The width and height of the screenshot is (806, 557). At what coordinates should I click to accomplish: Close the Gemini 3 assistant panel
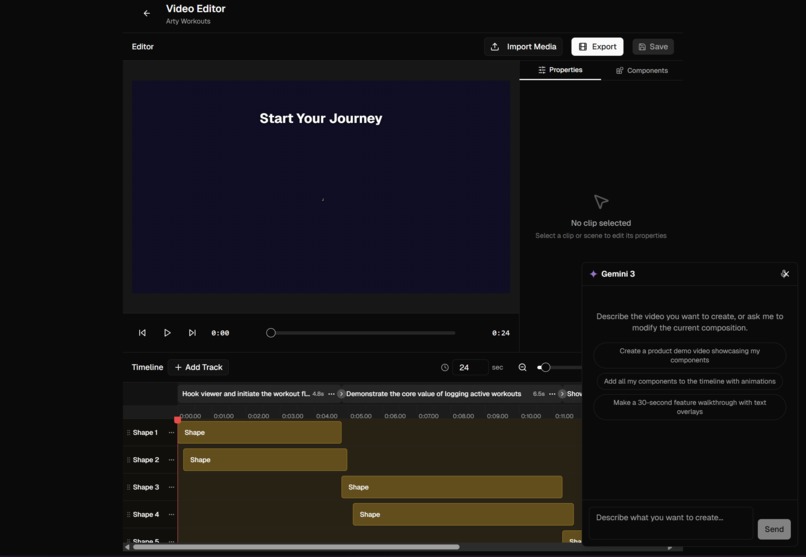[785, 274]
